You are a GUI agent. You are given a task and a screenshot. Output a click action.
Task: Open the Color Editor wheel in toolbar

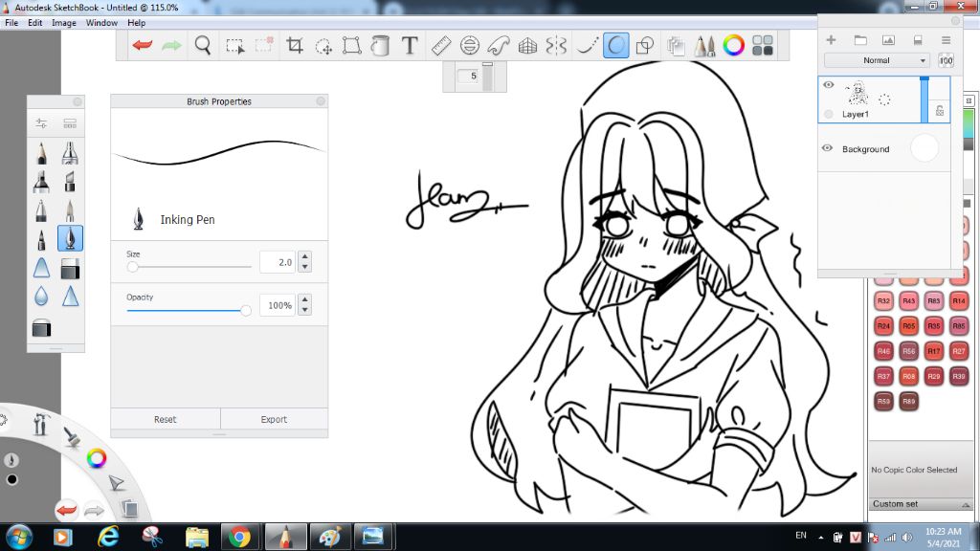(734, 45)
